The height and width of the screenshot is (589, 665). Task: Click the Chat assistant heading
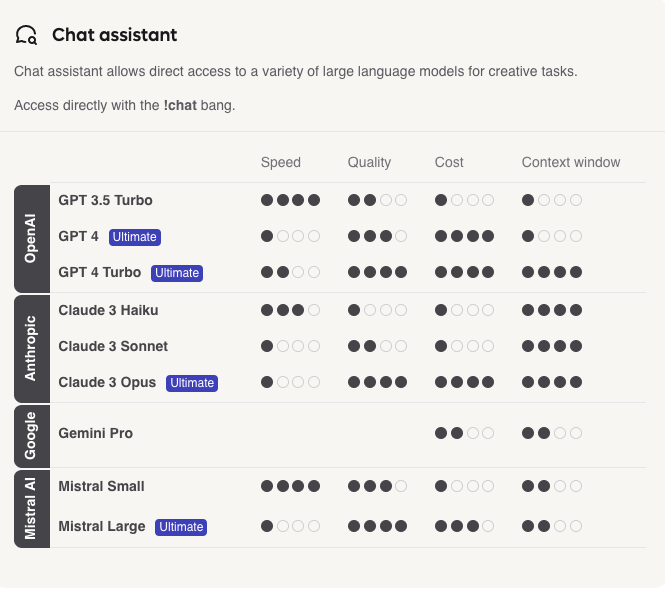(114, 35)
